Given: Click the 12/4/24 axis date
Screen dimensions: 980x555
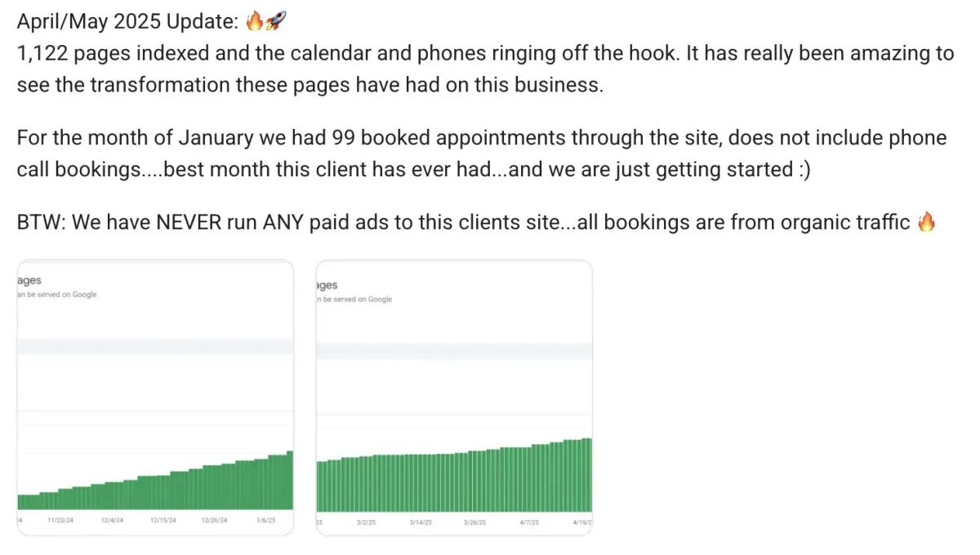Looking at the screenshot, I should click(x=112, y=520).
